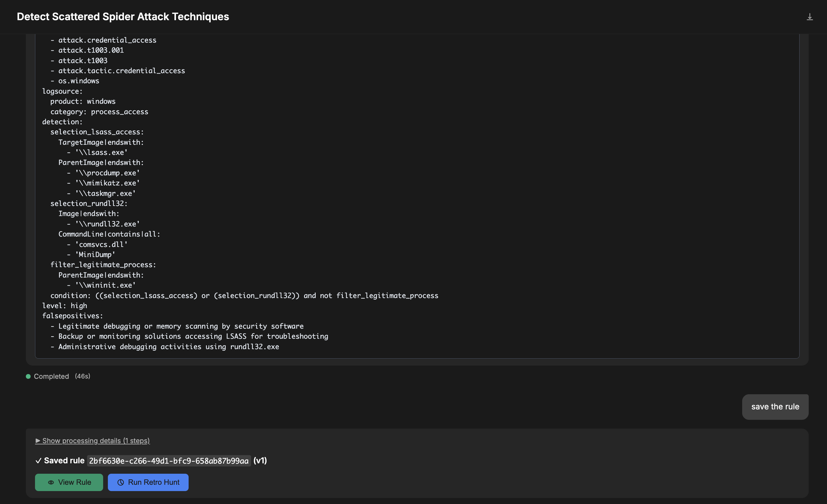The image size is (827, 504).
Task: Click the (v1) version label
Action: pos(260,461)
